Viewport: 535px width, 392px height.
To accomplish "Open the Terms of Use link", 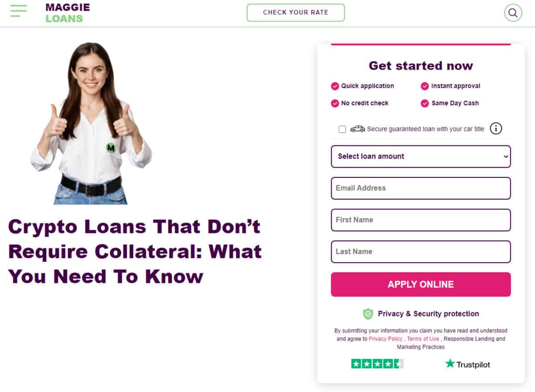I will pyautogui.click(x=423, y=339).
